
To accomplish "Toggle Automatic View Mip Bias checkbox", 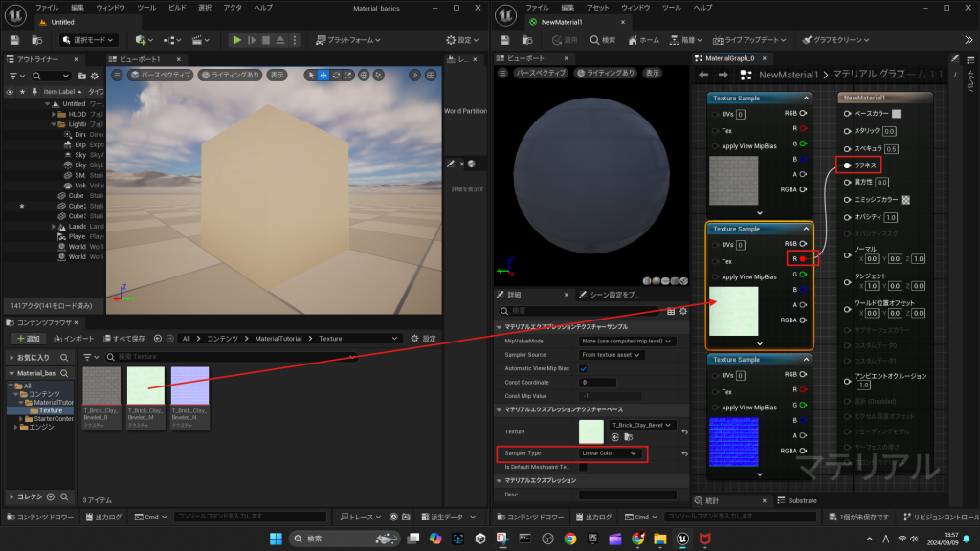I will pyautogui.click(x=584, y=368).
